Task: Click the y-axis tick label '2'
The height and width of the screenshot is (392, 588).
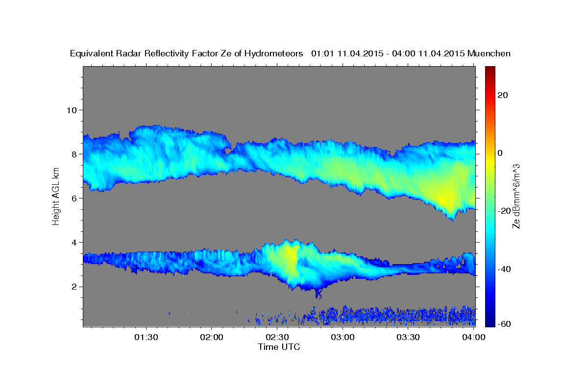Action: [x=74, y=287]
